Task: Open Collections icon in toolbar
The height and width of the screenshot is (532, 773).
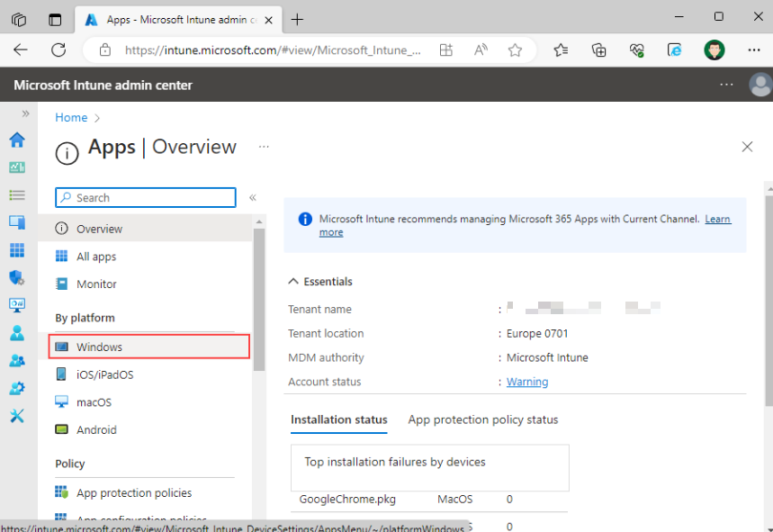Action: point(598,50)
